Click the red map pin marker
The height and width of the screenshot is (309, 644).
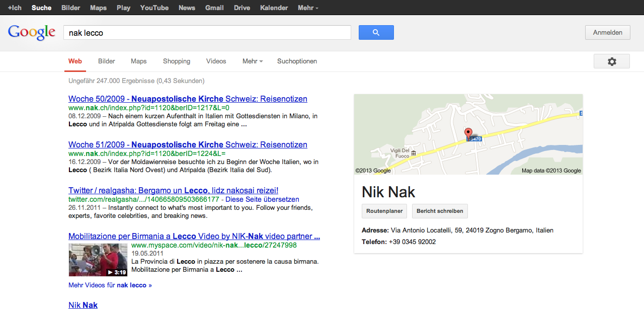point(468,133)
